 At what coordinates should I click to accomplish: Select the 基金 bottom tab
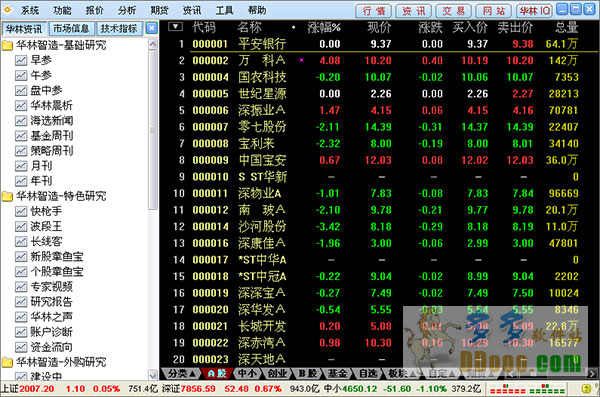coord(338,373)
